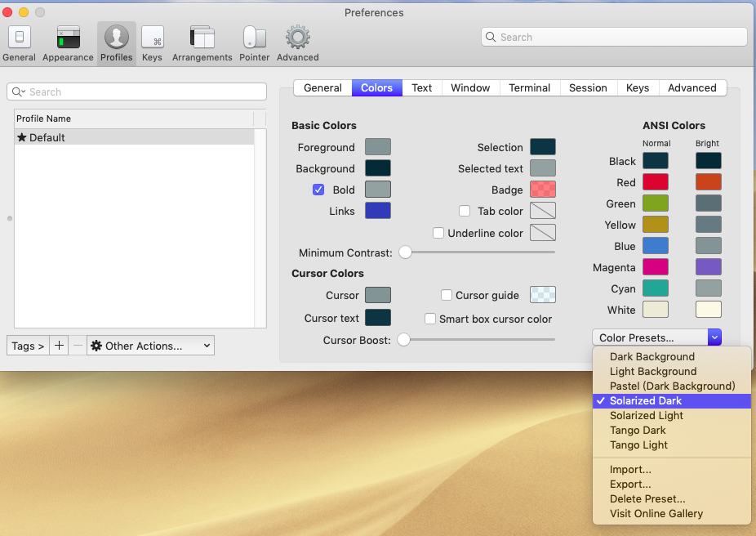Viewport: 756px width, 536px height.
Task: Click the plus icon to add profile
Action: point(59,346)
